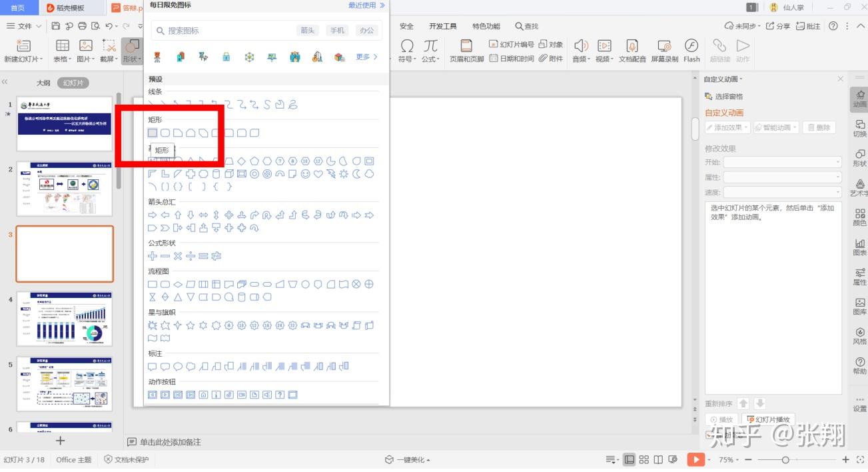The height and width of the screenshot is (472, 868).
Task: Zoom in with the plus button
Action: coord(846,460)
